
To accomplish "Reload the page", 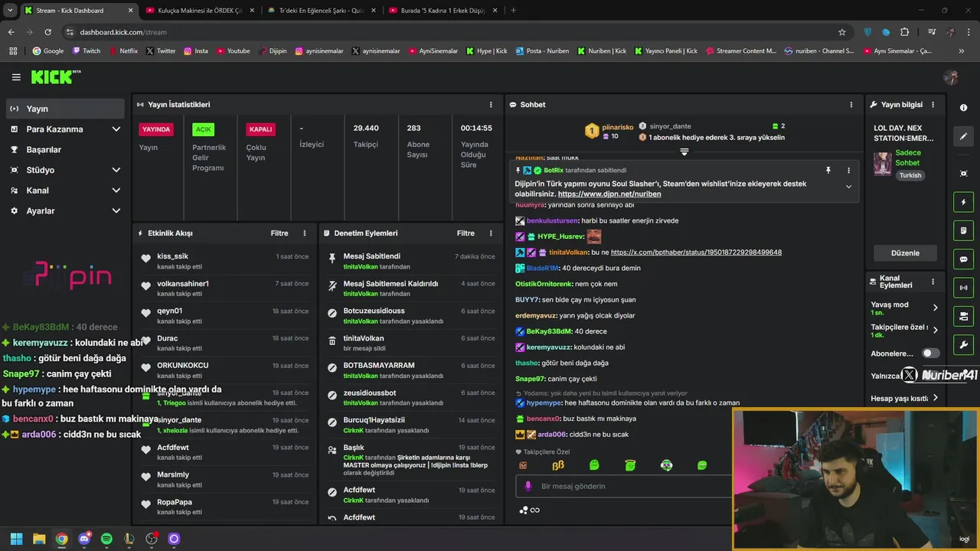I will [47, 32].
